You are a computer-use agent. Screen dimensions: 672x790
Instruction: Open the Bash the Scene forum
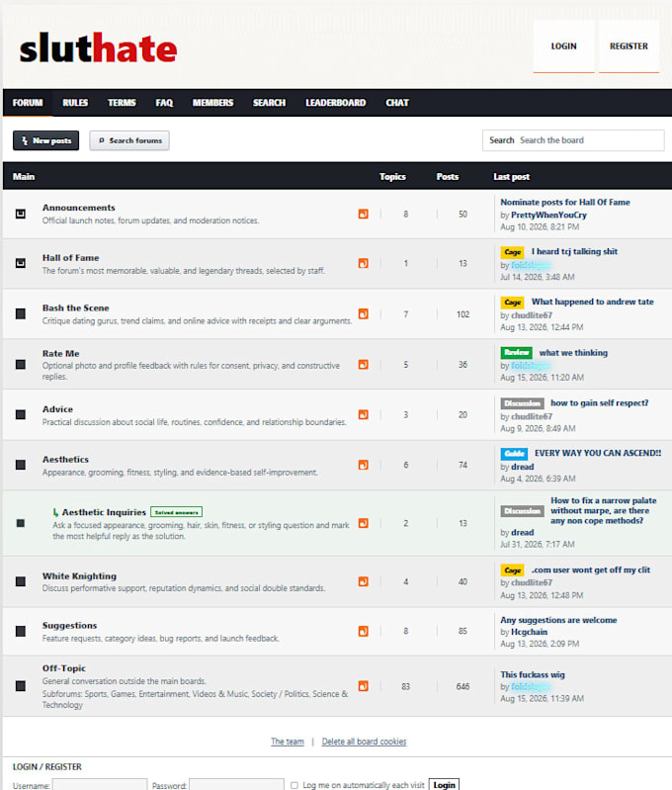[x=75, y=307]
